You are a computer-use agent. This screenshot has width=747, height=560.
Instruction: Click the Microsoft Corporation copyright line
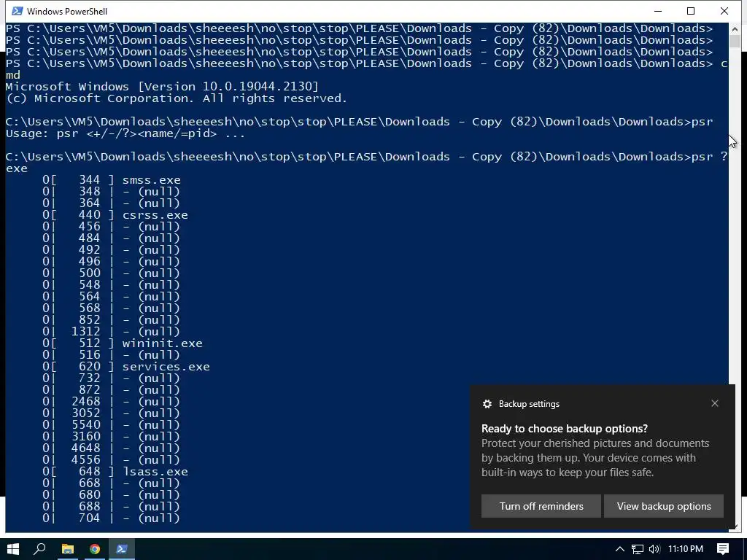177,98
